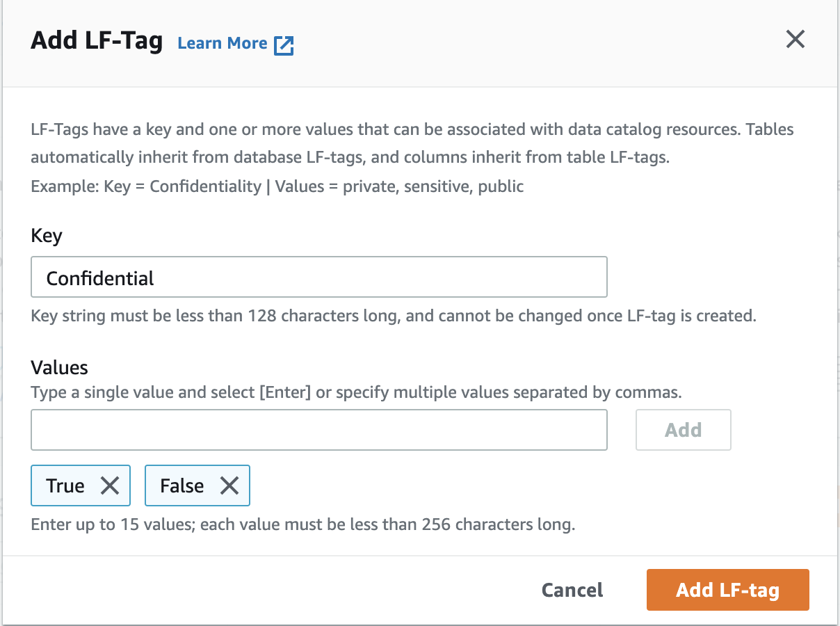The height and width of the screenshot is (626, 840).
Task: Click the 'Type a single value' instruction text
Action: [x=356, y=392]
